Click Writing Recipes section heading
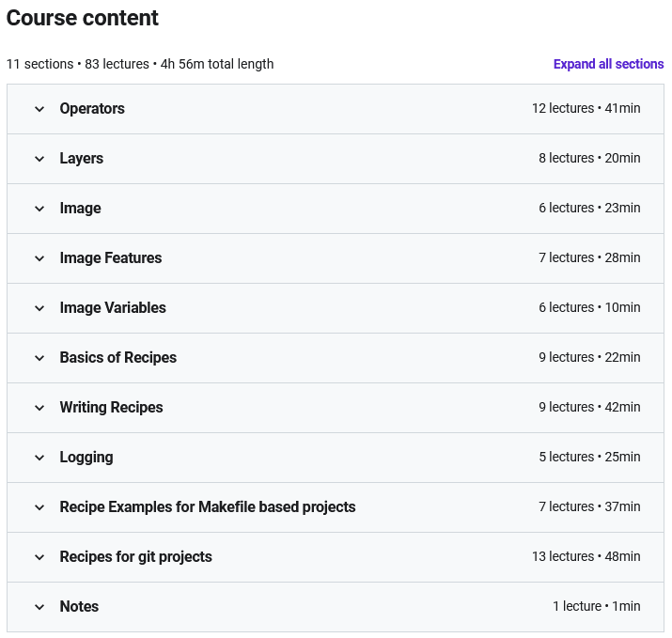 [111, 407]
